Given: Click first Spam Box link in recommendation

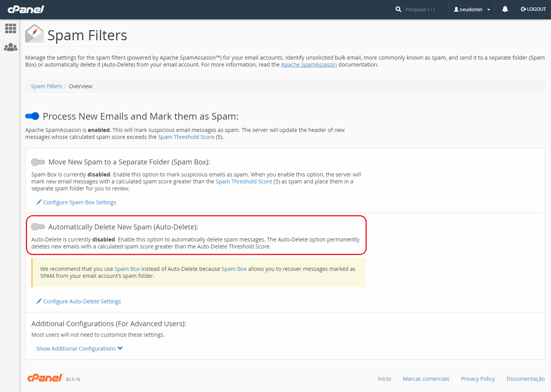Looking at the screenshot, I should 127,269.
